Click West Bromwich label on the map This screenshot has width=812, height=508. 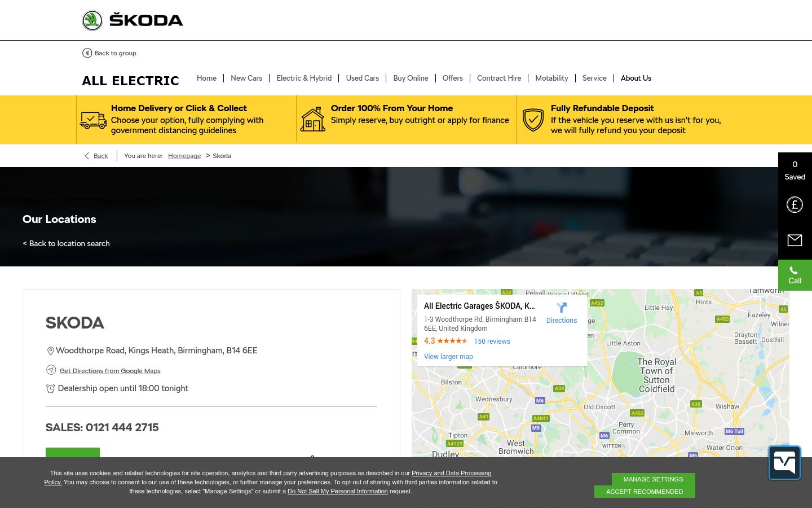tap(516, 447)
